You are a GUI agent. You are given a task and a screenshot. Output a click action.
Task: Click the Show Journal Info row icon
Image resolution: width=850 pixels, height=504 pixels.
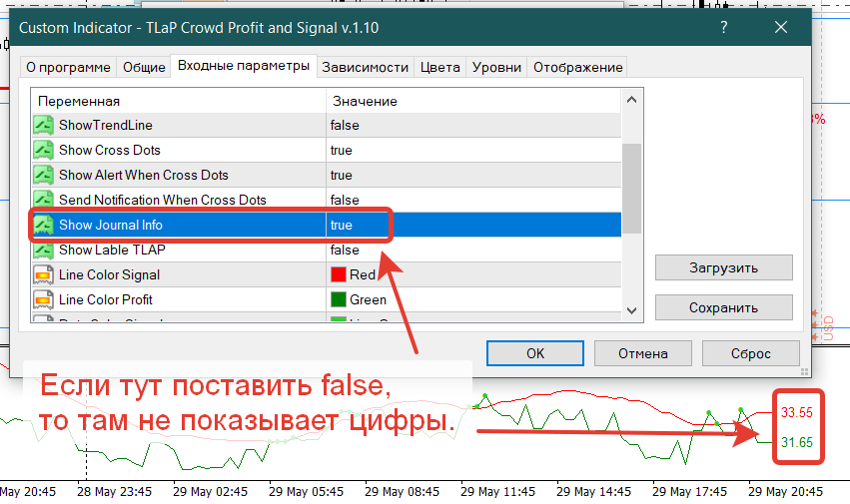(43, 225)
